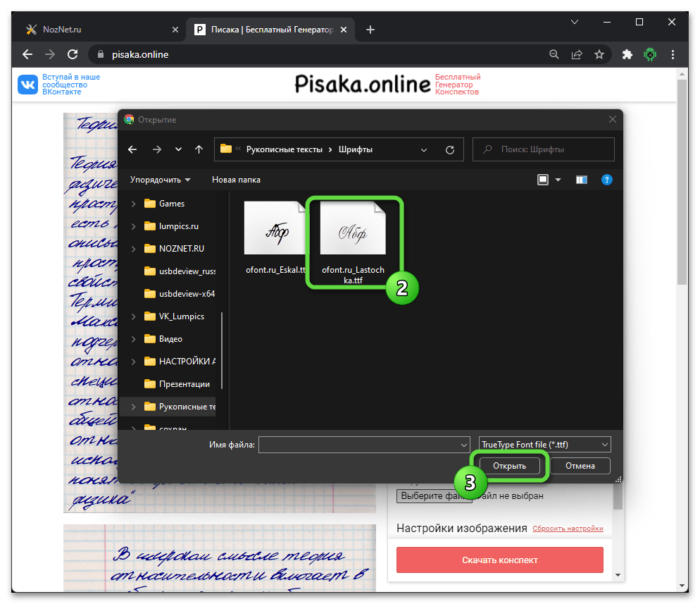This screenshot has width=700, height=604.
Task: Click the browser Extensions puzzle icon
Action: tap(627, 54)
